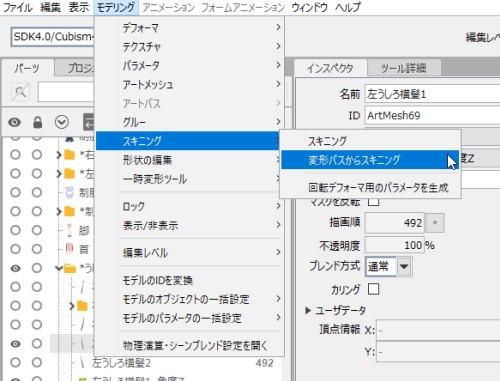This screenshot has height=381, width=500.
Task: Open モデルのパラメータの一括設定 submenu
Action: point(189,318)
